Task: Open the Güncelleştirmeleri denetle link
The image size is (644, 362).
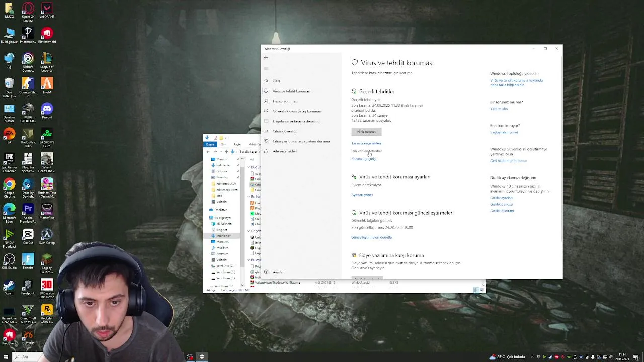Action: [371, 237]
